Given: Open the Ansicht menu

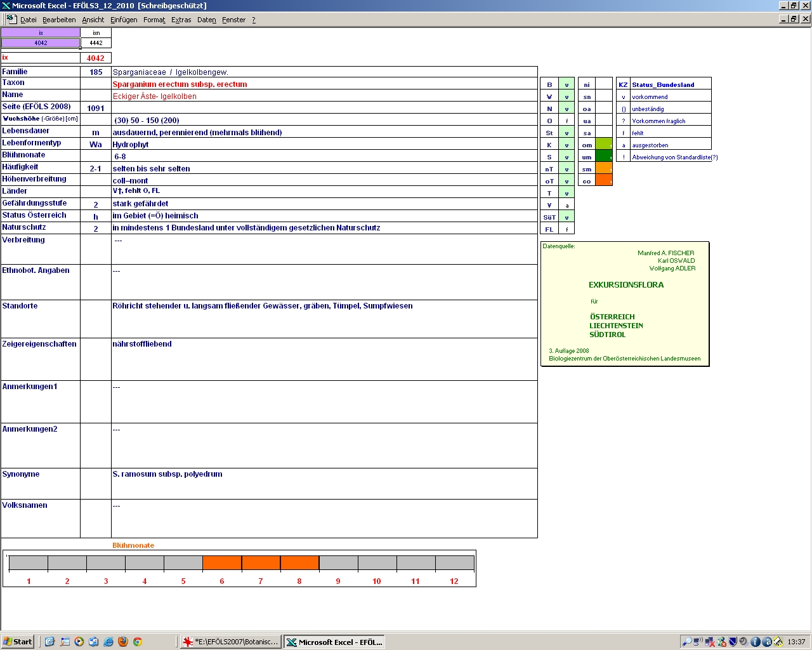Looking at the screenshot, I should click(x=93, y=20).
